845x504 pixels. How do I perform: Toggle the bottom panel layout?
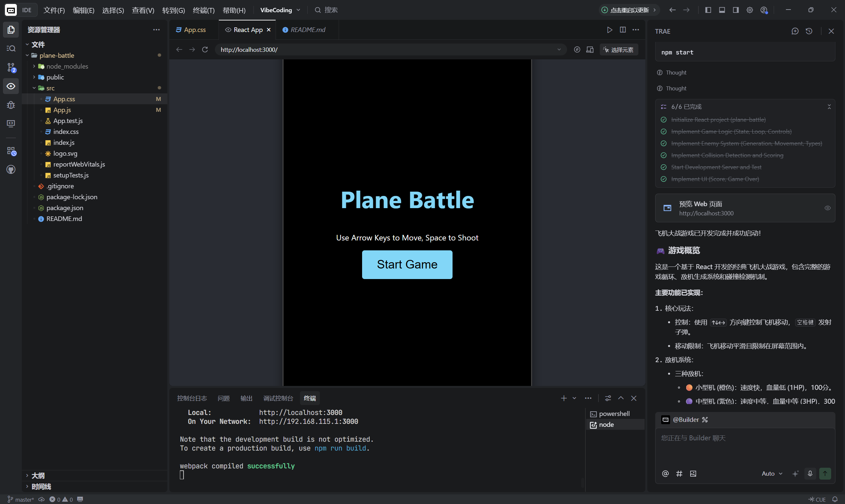click(x=722, y=10)
